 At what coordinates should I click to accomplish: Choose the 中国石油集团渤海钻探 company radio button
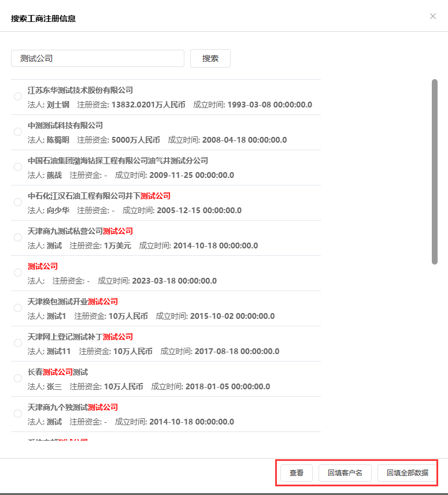pos(18,168)
